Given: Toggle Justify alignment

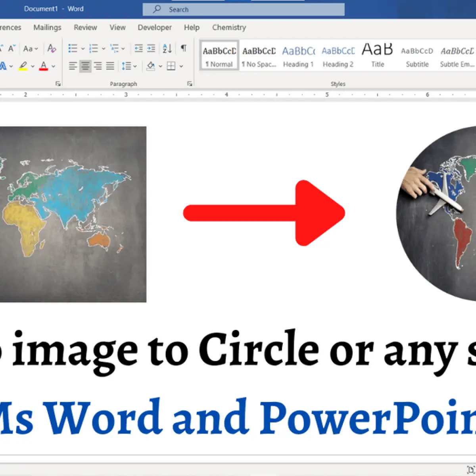Looking at the screenshot, I should tap(110, 66).
